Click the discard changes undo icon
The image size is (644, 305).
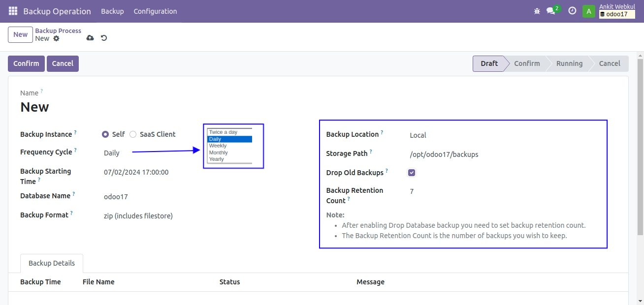(104, 38)
